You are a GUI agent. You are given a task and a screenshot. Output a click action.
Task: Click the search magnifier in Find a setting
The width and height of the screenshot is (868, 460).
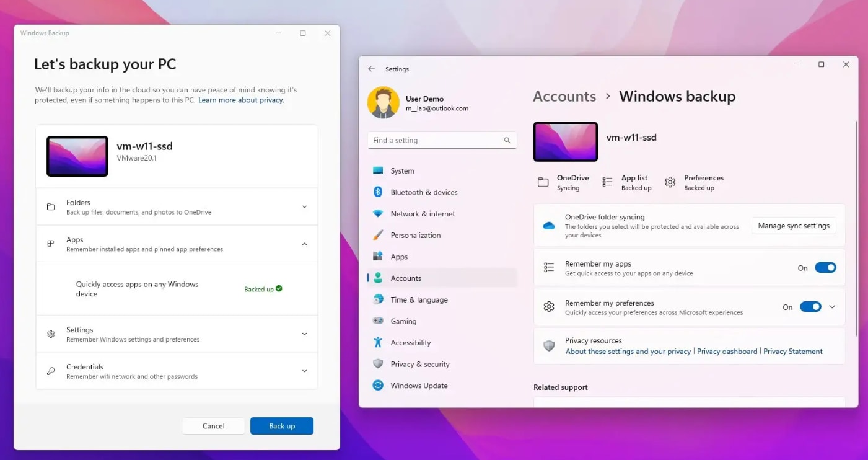pos(507,141)
